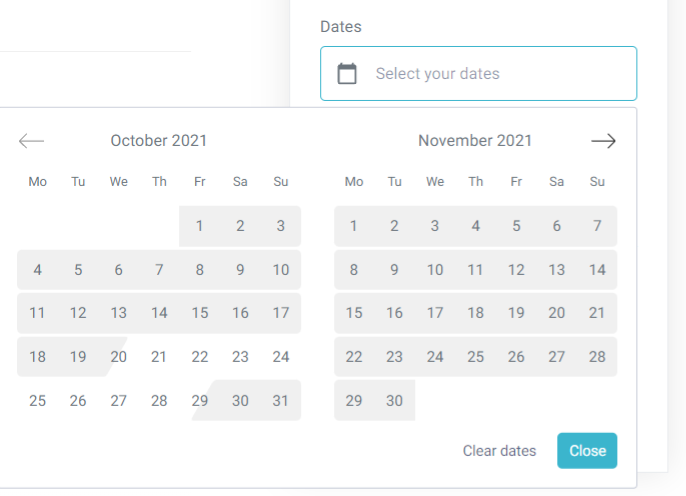The width and height of the screenshot is (686, 496).
Task: Pick October 21 as a date
Action: 159,357
